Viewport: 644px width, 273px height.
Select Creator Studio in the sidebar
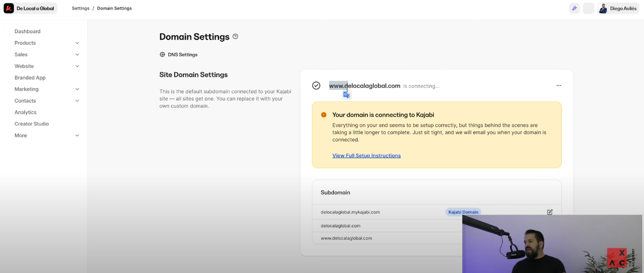pyautogui.click(x=32, y=124)
